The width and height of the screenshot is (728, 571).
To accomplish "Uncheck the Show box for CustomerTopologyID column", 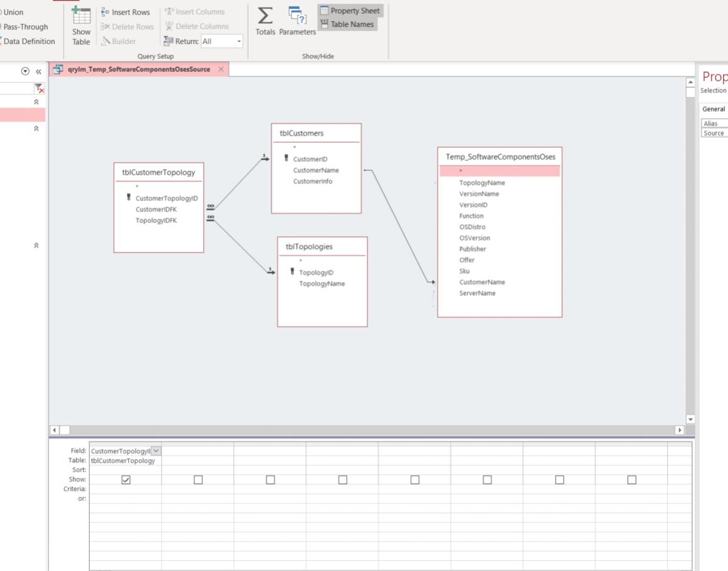I will click(x=126, y=479).
